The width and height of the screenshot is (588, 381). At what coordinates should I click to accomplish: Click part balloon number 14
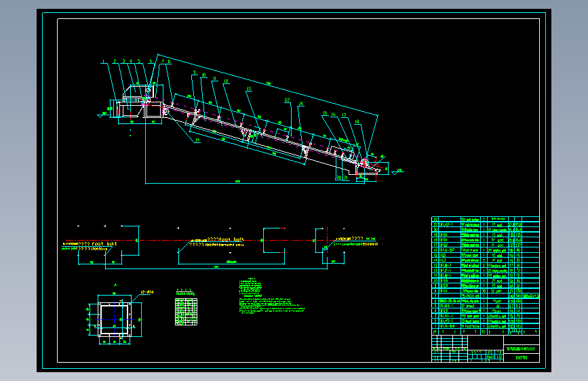(300, 104)
